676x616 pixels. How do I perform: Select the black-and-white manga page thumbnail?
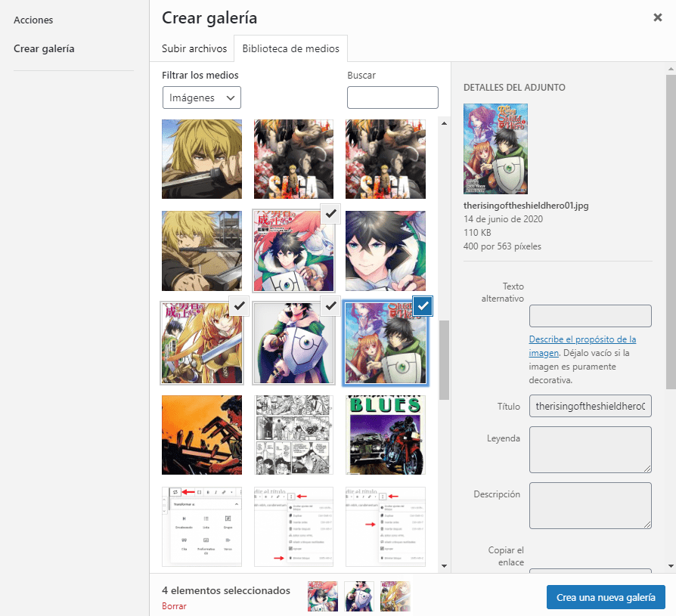[x=293, y=435]
